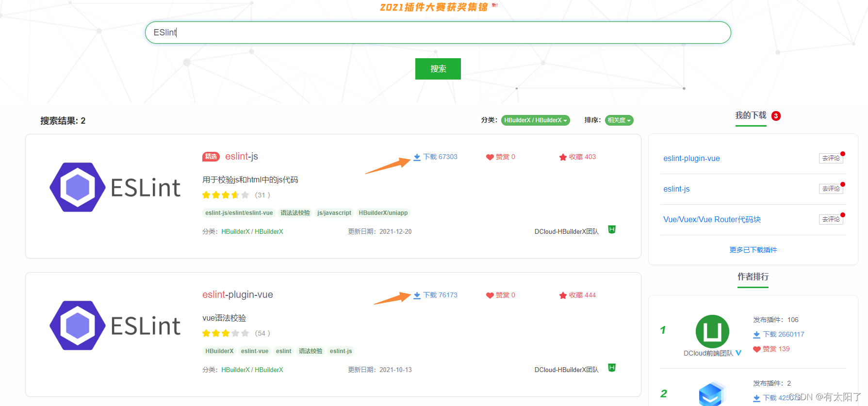The width and height of the screenshot is (868, 406).
Task: Click 收藏 403 text on eslint-js
Action: (582, 157)
